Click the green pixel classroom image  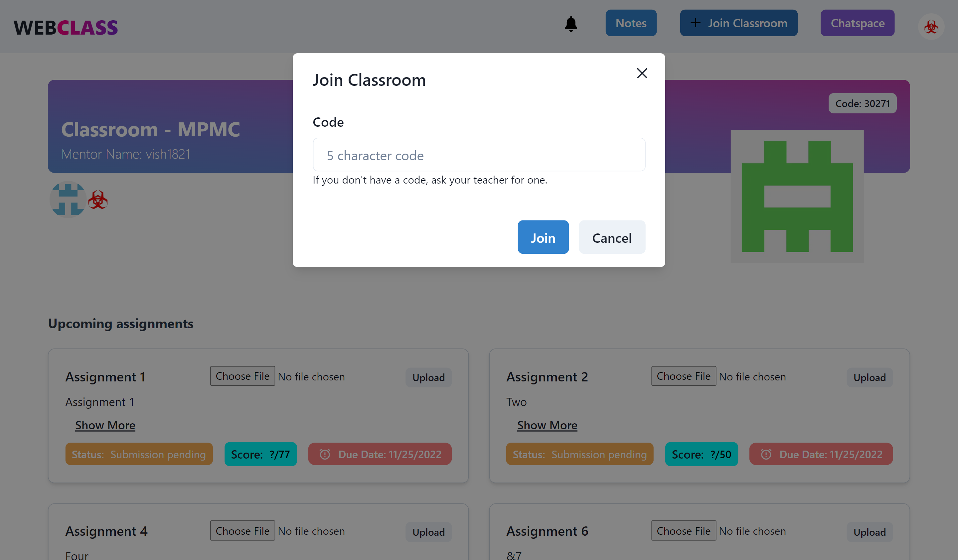[797, 196]
